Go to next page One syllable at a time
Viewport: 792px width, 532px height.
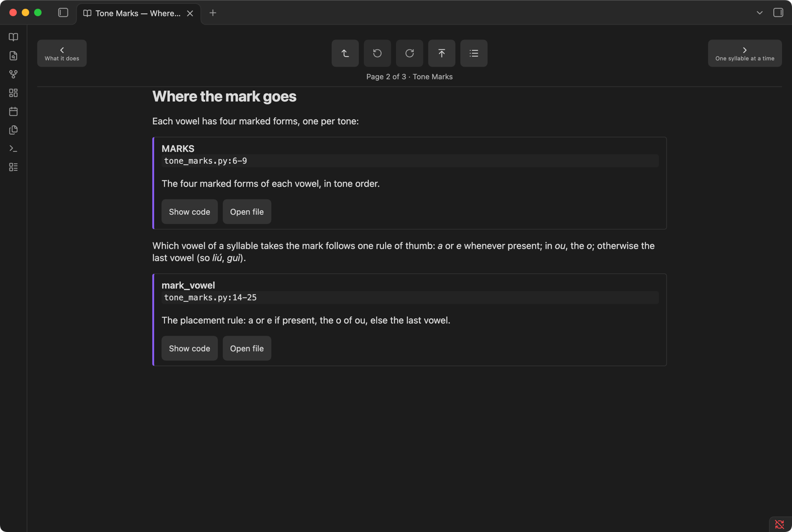[x=744, y=53]
